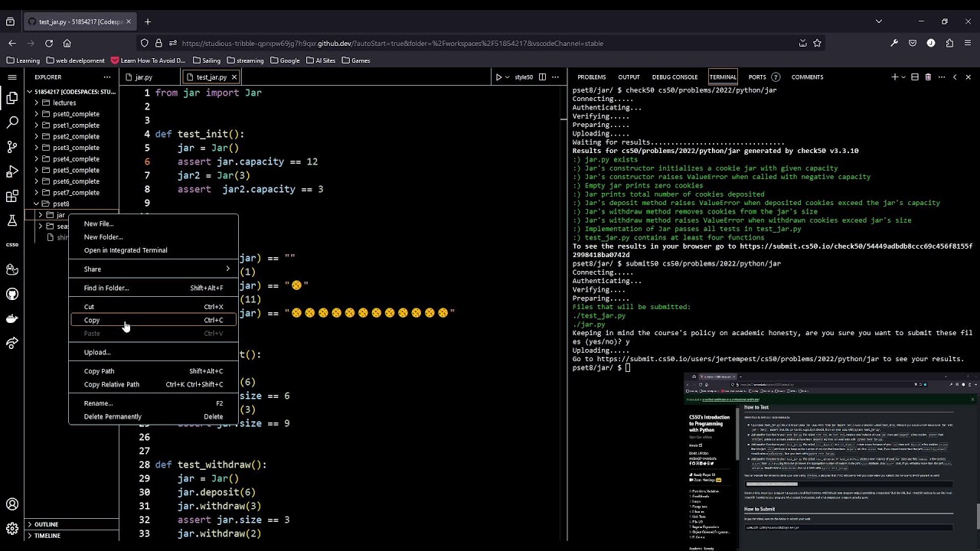Bookmark this page with the star icon
The image size is (980, 551).
coord(817,44)
